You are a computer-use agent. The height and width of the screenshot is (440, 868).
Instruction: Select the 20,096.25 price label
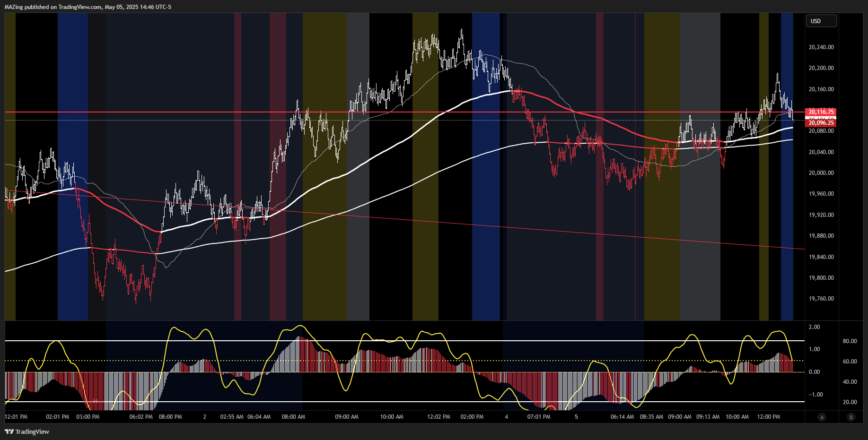[821, 123]
